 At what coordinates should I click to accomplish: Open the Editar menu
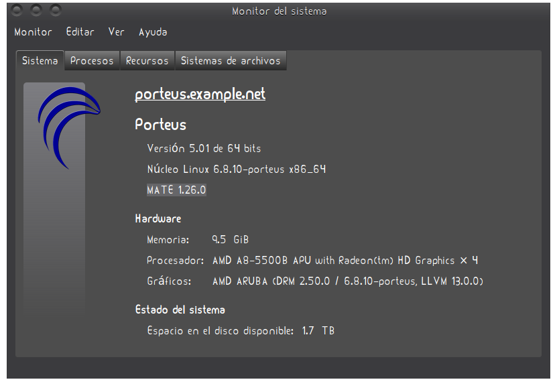pos(80,32)
